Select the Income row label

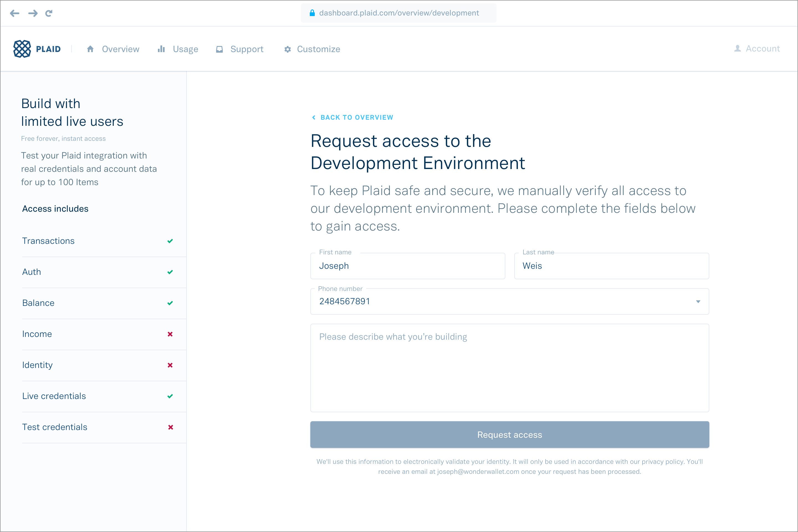click(x=37, y=334)
